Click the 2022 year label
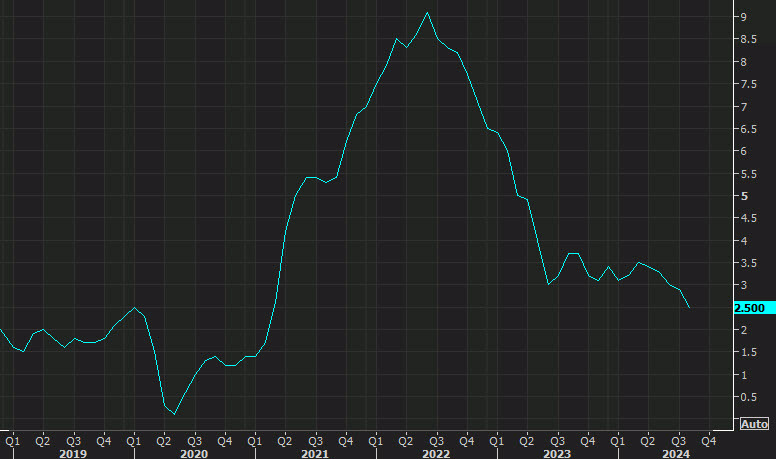The height and width of the screenshot is (459, 776). coord(436,454)
